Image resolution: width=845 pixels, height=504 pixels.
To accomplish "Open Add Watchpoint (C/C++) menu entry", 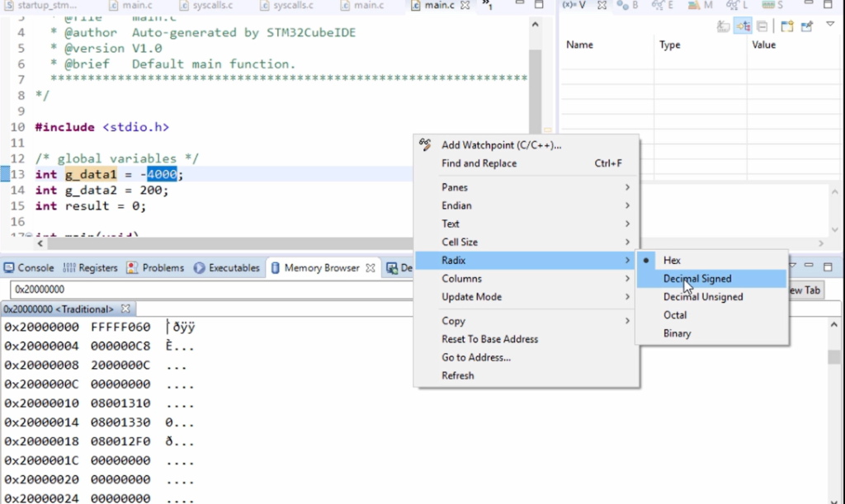I will [501, 145].
